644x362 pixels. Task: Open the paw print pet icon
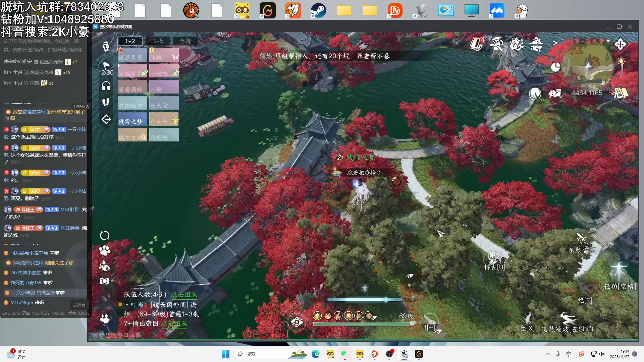click(105, 250)
